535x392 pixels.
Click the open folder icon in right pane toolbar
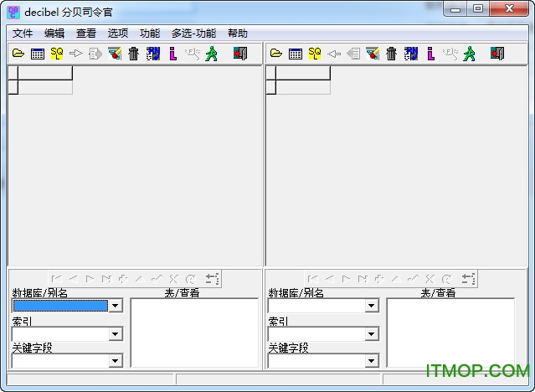click(276, 54)
